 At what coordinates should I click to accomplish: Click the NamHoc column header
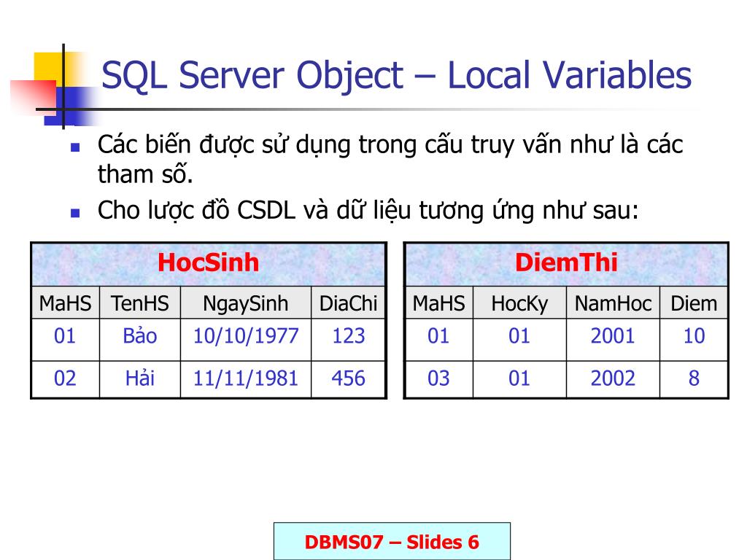coord(613,303)
